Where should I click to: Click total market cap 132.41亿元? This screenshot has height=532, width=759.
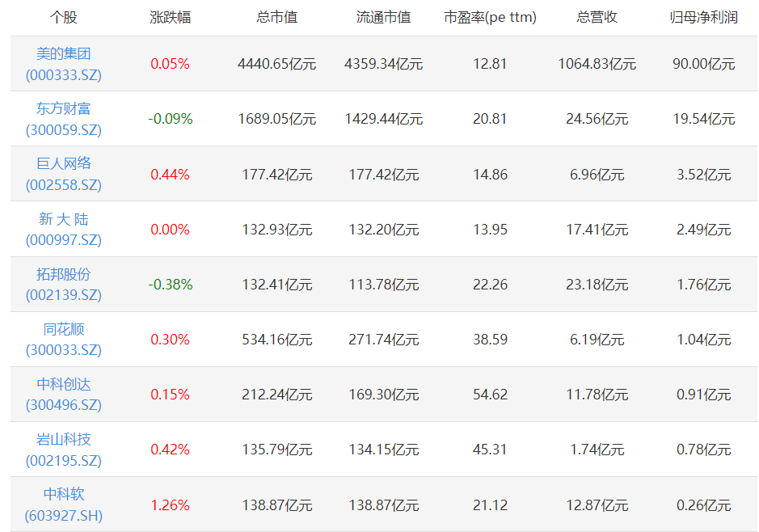(x=277, y=285)
